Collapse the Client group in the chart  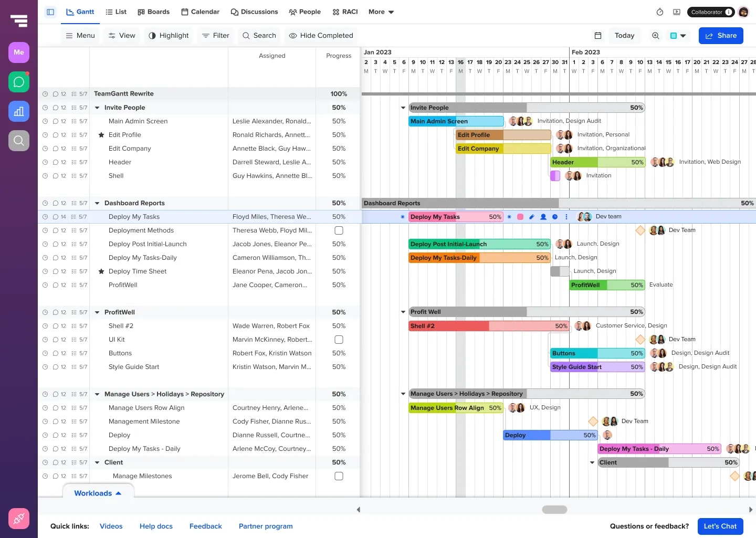(592, 462)
